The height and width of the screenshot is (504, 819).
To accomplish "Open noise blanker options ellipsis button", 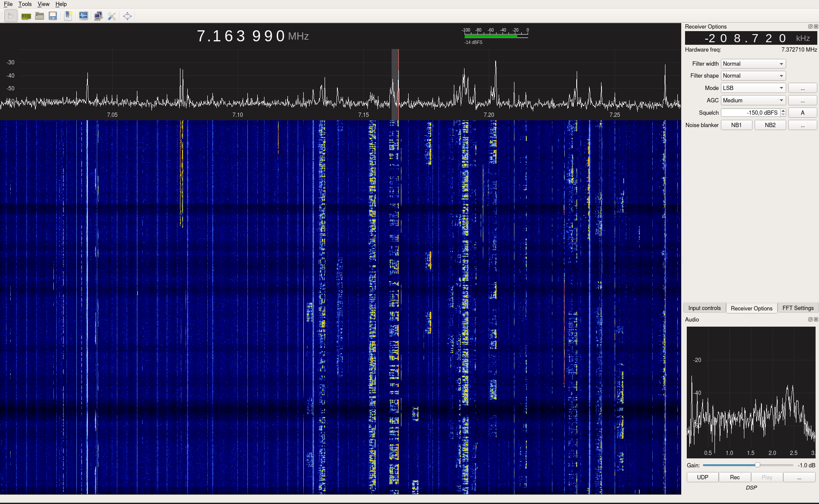I will point(802,125).
